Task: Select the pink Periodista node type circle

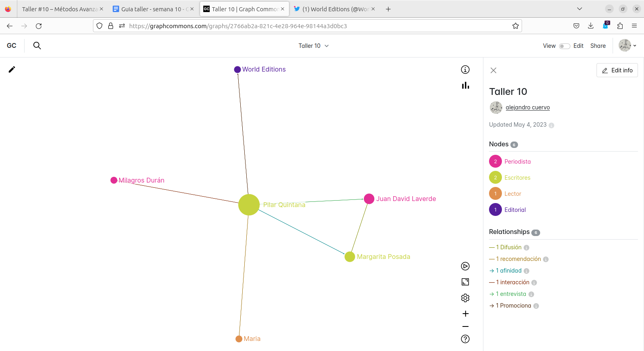Action: [x=495, y=161]
